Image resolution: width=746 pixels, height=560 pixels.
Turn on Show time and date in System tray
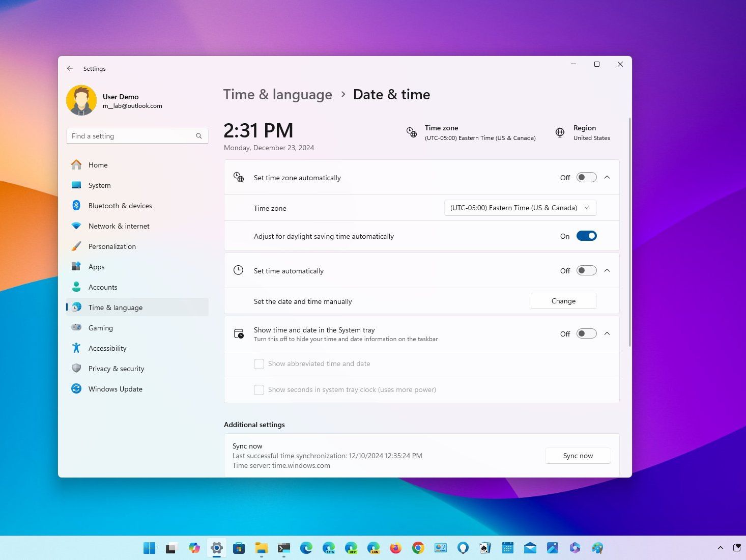[586, 333]
